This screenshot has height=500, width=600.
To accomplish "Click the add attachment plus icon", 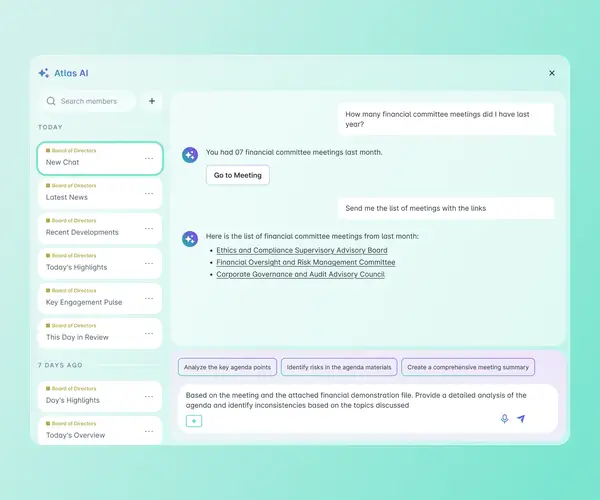I will pyautogui.click(x=194, y=421).
